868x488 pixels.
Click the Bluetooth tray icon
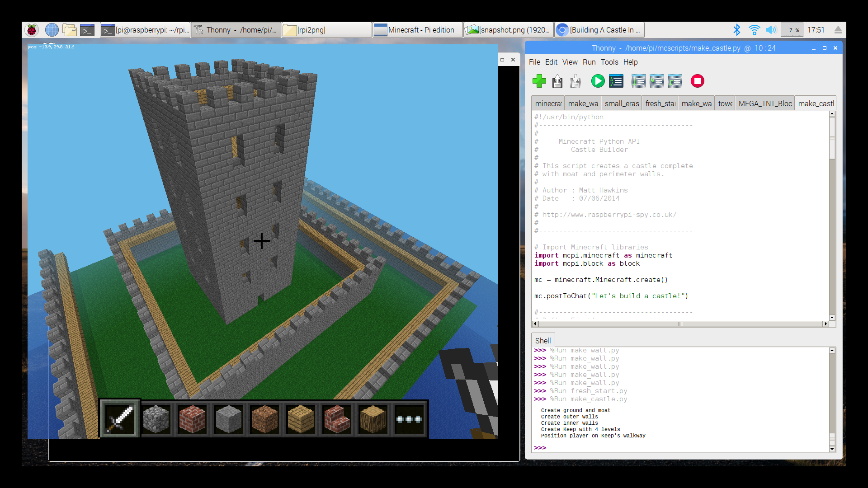click(x=737, y=30)
